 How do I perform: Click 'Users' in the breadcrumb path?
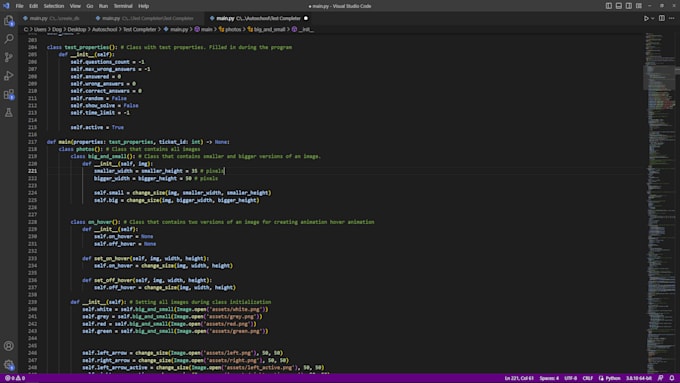click(x=40, y=29)
